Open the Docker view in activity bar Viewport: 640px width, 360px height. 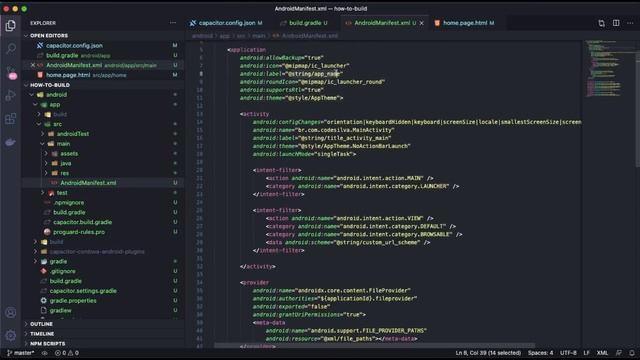[x=11, y=142]
